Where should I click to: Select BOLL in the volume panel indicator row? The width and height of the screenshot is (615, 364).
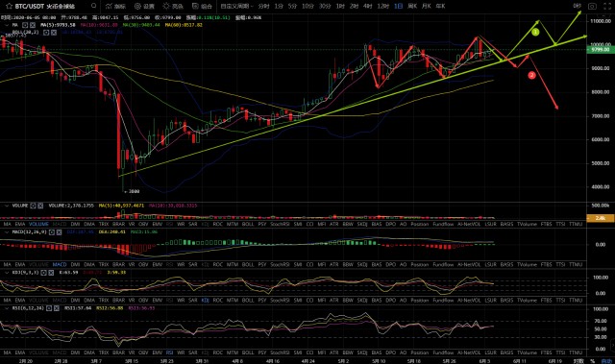point(248,224)
